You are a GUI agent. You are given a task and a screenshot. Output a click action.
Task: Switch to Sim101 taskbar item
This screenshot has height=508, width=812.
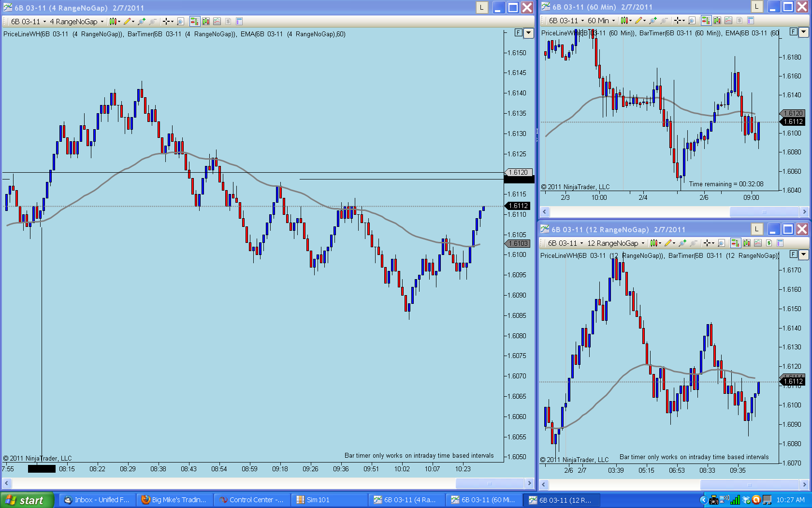pos(329,500)
